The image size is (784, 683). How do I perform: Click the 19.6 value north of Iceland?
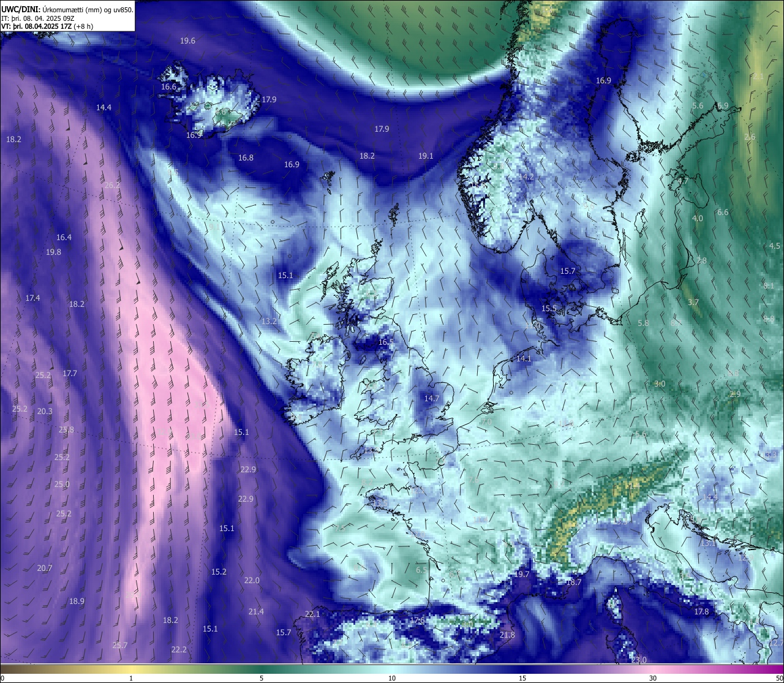point(187,41)
